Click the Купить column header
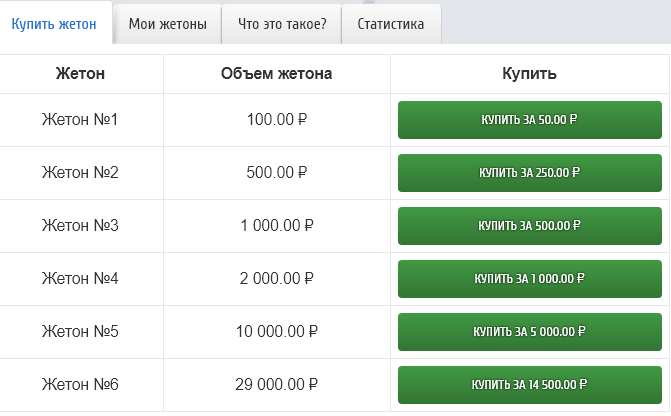Image resolution: width=671 pixels, height=416 pixels. [x=530, y=74]
